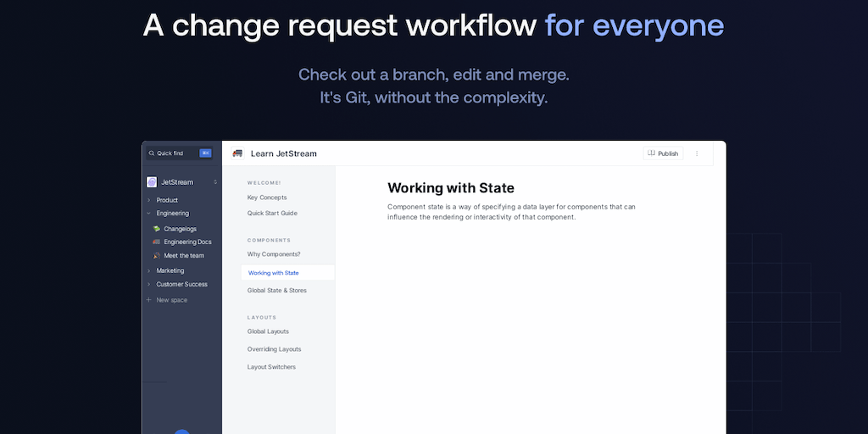Viewport: 868px width, 434px height.
Task: Expand the Customer Success chevron
Action: 148,285
